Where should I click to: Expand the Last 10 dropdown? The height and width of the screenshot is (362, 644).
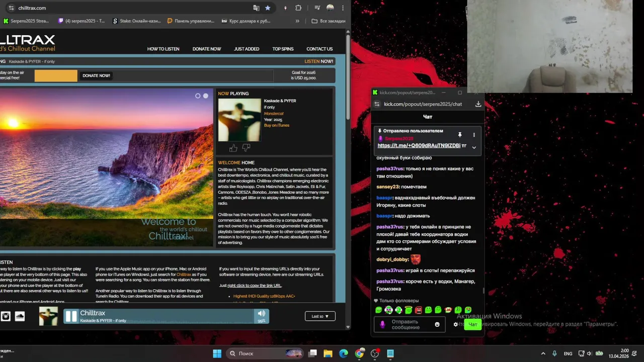tap(320, 316)
